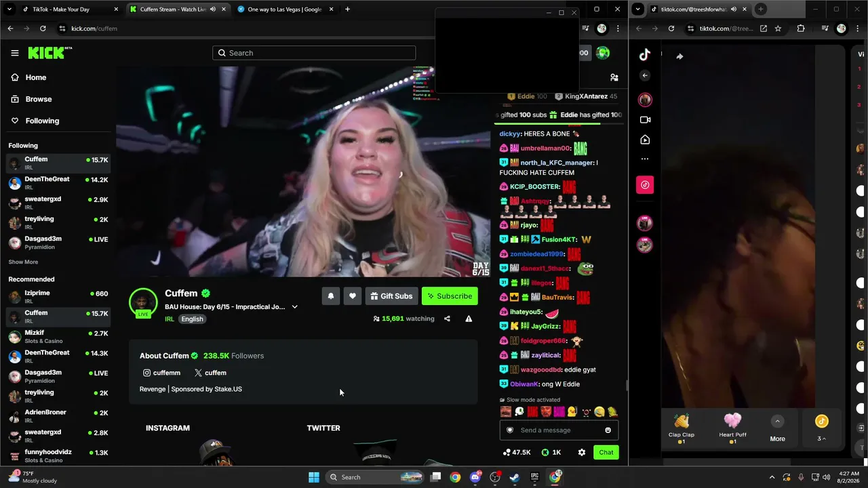Bookmark the TikTok page with the star icon
868x488 pixels.
tap(778, 28)
